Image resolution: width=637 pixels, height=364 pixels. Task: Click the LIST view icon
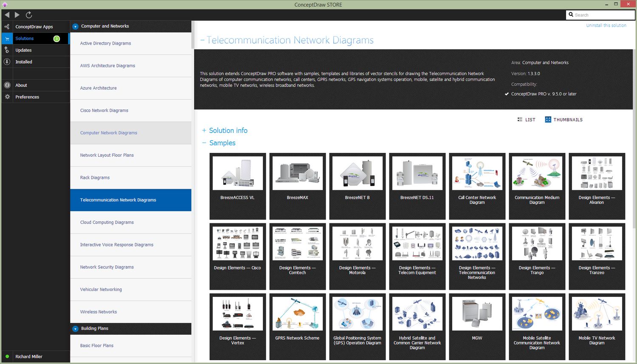[x=520, y=120]
